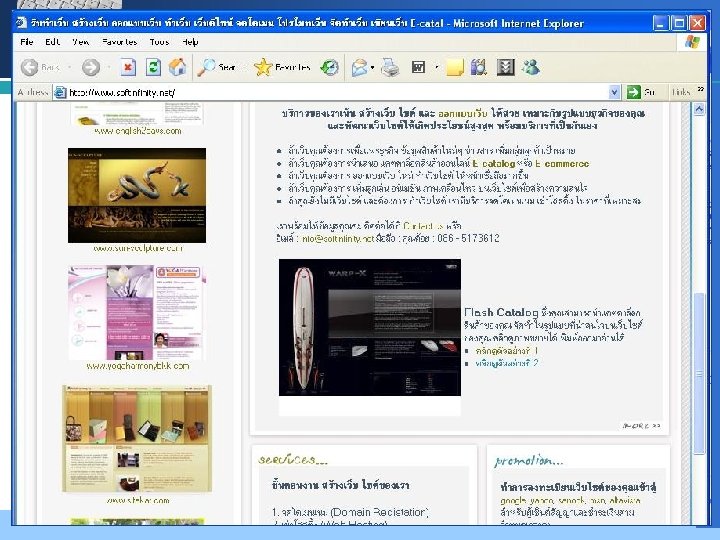
Task: Click the Research books icon
Action: coord(478,68)
